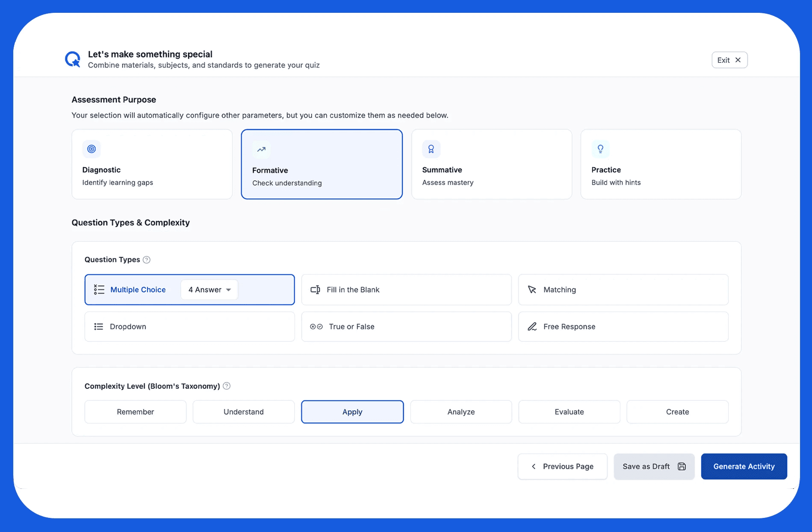The width and height of the screenshot is (812, 532).
Task: Open the Question Types help icon
Action: click(147, 260)
